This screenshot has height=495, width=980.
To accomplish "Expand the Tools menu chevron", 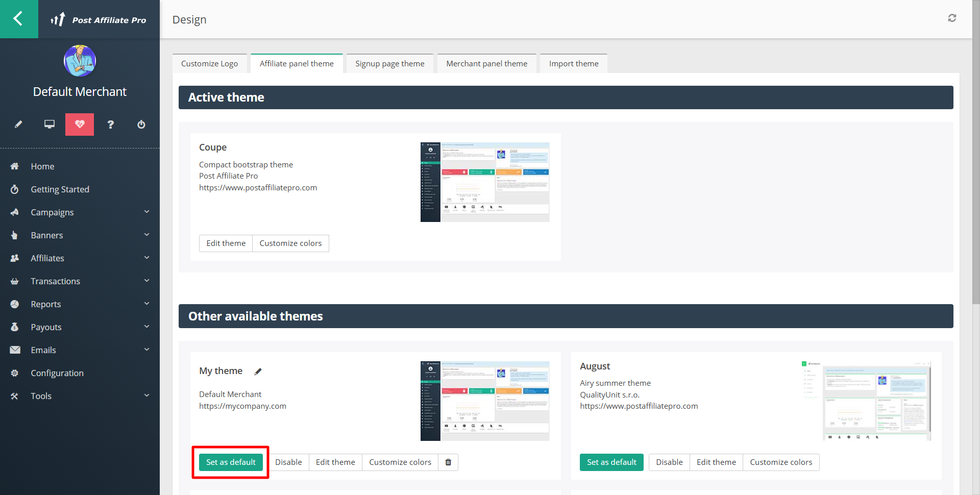I will coord(147,395).
